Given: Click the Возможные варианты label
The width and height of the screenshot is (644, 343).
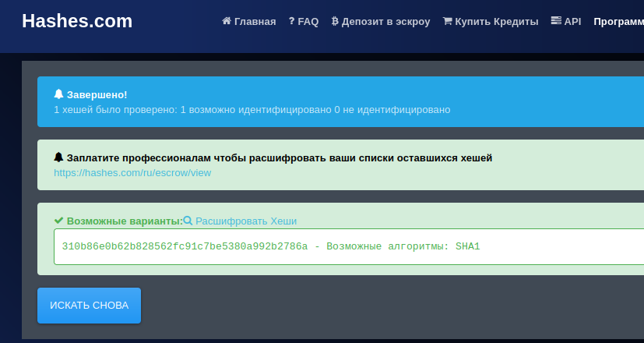Looking at the screenshot, I should pyautogui.click(x=125, y=221).
